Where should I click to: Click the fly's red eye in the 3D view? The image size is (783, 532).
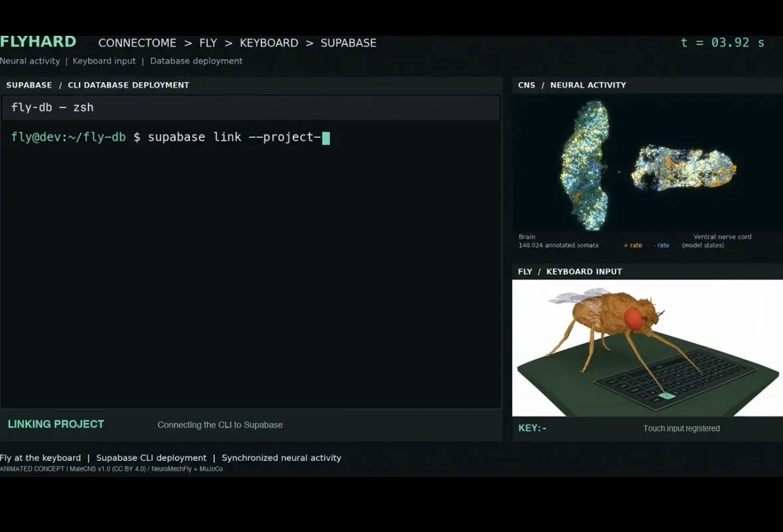[633, 319]
